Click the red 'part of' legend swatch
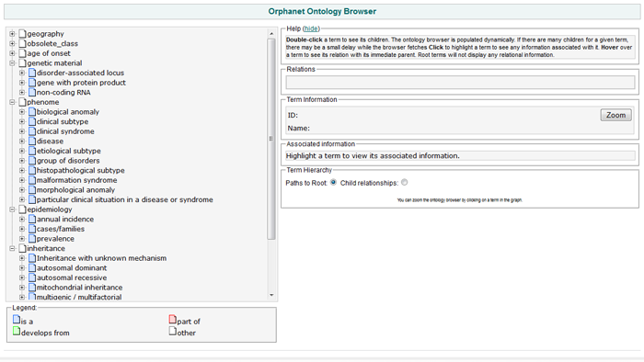This screenshot has height=362, width=644. [173, 320]
